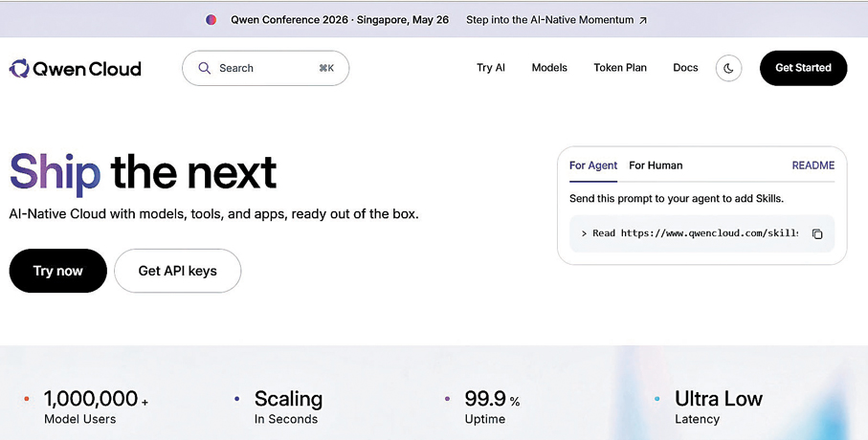The width and height of the screenshot is (868, 440).
Task: Open the Try AI menu item
Action: [491, 68]
